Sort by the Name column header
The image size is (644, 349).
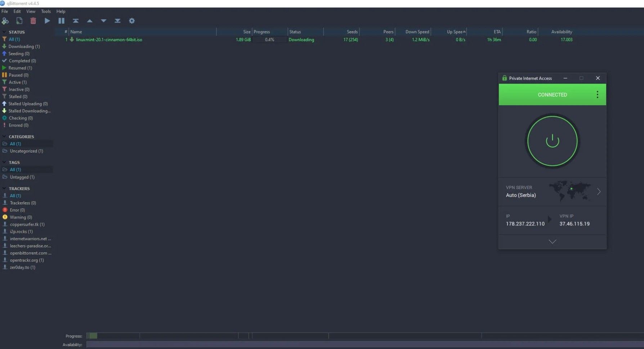tap(143, 32)
